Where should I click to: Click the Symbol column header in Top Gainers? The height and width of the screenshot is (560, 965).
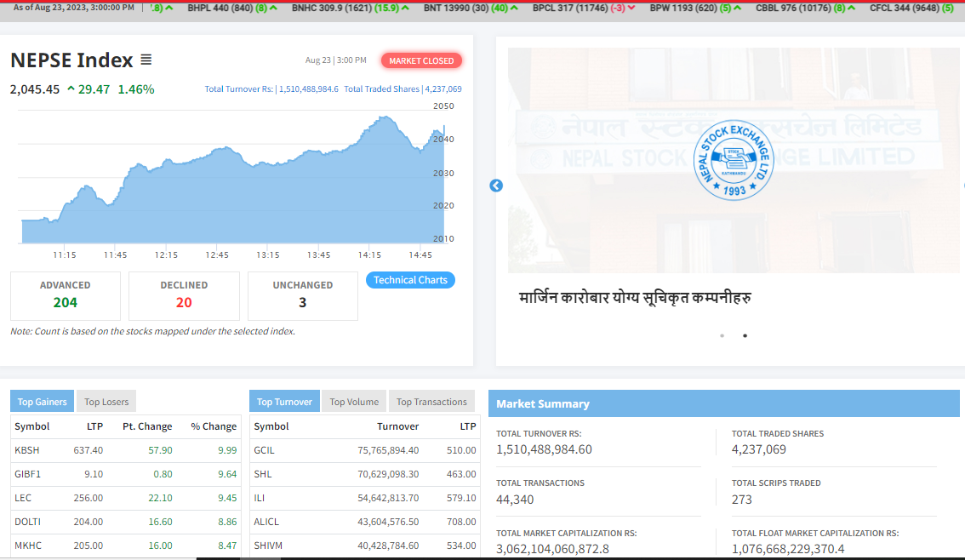(32, 426)
